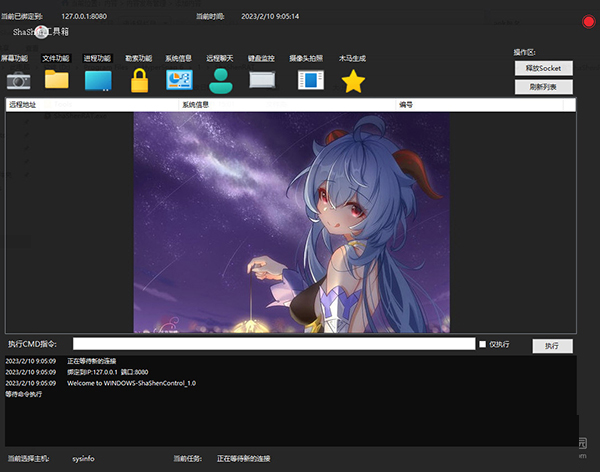Select the yellow padlock icon
The width and height of the screenshot is (600, 472).
click(139, 81)
